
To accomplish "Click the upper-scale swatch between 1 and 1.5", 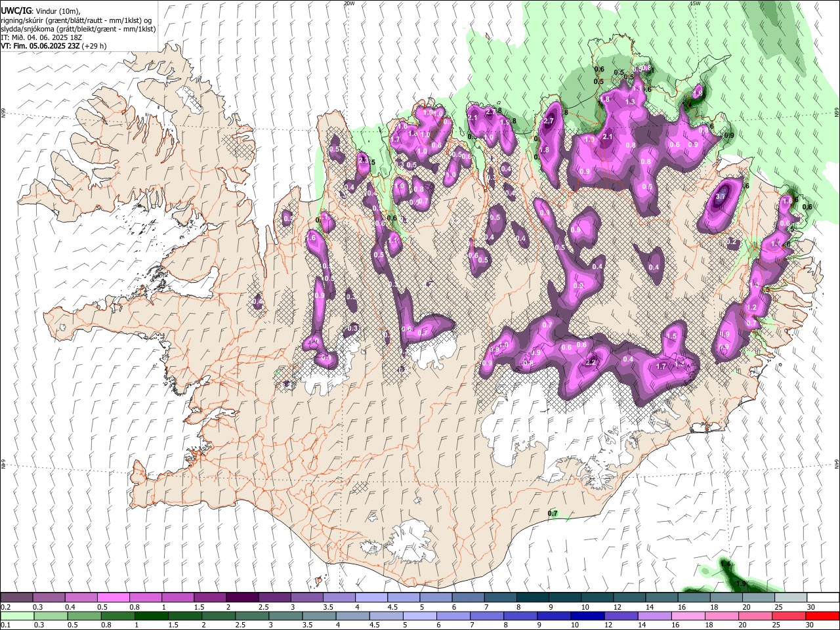I will point(177,597).
